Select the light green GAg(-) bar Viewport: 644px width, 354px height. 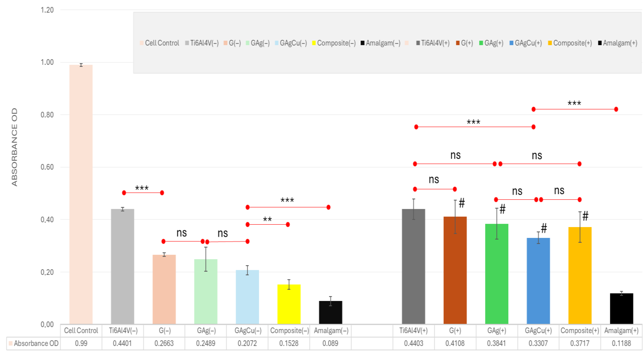[x=206, y=291]
